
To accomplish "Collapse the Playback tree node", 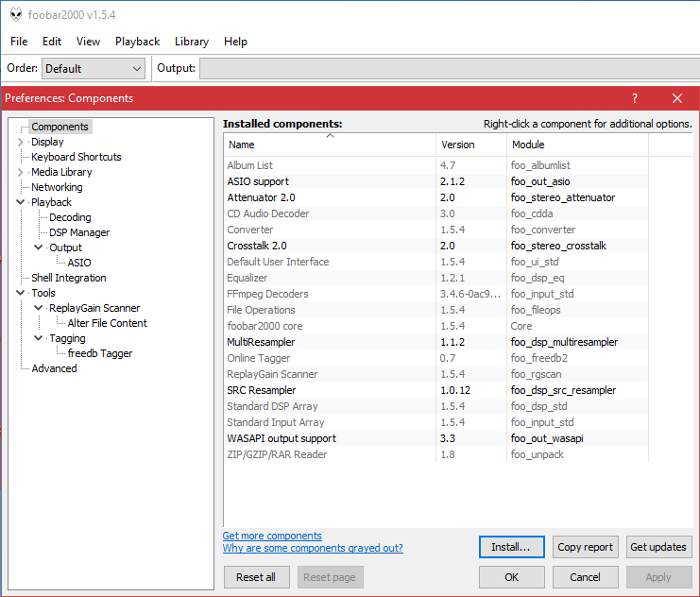I will (20, 202).
